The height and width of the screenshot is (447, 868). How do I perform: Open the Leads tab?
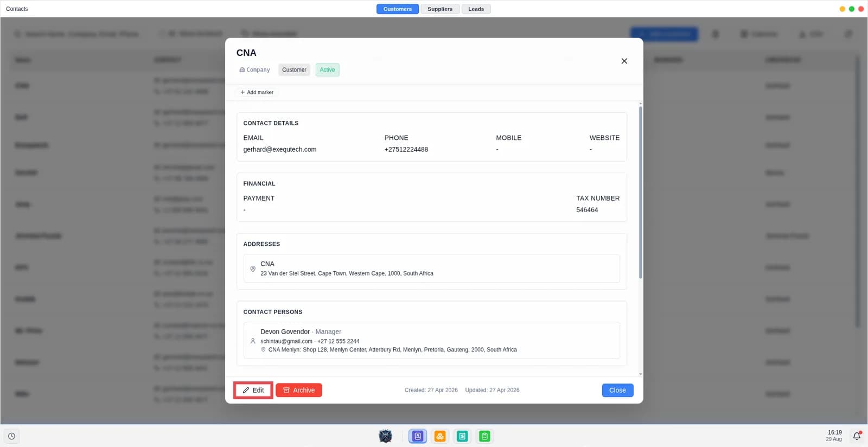(x=476, y=9)
